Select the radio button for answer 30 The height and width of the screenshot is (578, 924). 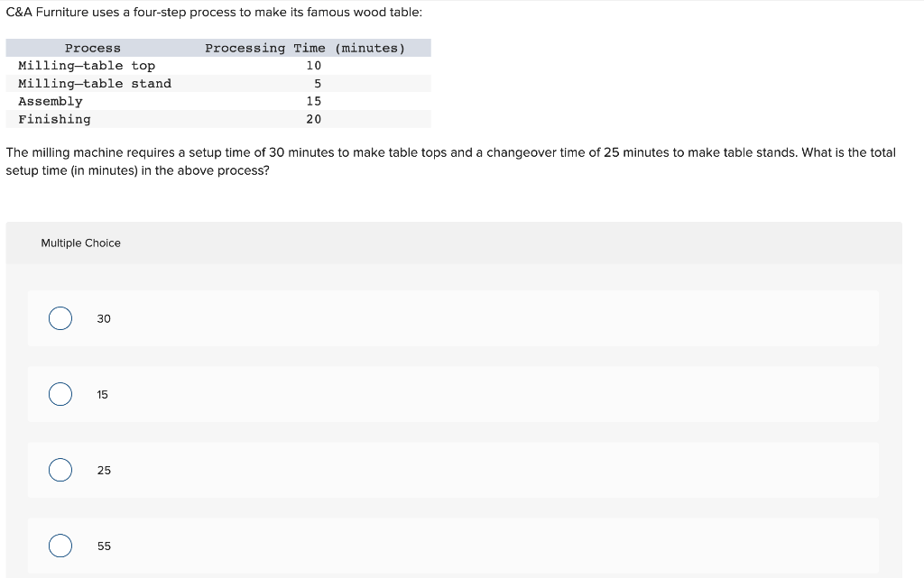click(60, 318)
